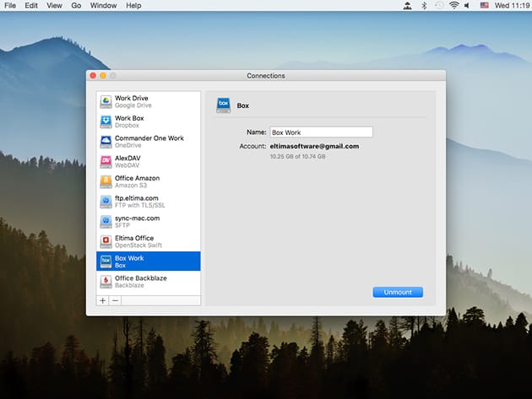This screenshot has height=399, width=532.
Task: Click the large Box logo in details header
Action: (x=223, y=105)
